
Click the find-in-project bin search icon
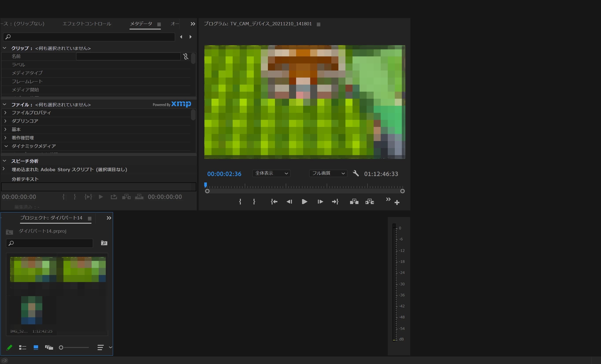click(x=104, y=243)
